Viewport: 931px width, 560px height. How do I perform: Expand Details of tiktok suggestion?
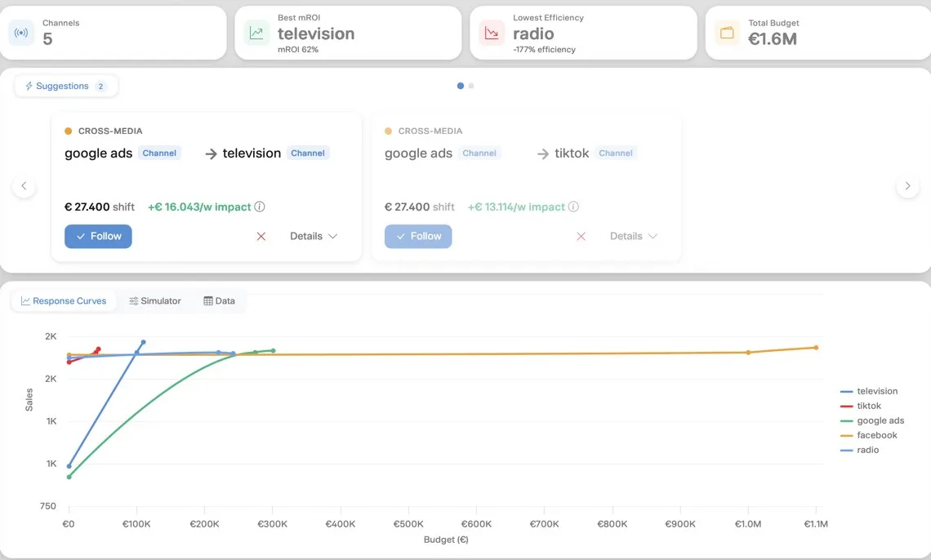point(634,236)
